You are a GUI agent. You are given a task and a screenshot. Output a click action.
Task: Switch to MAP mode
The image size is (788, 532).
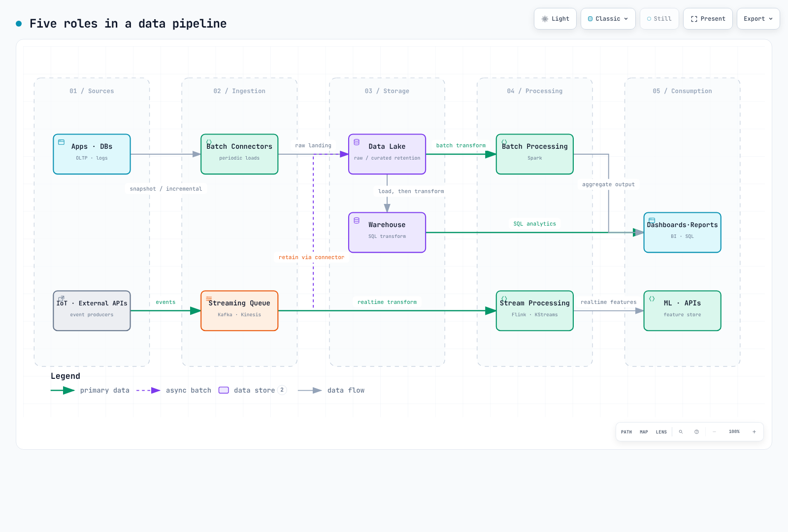point(644,432)
